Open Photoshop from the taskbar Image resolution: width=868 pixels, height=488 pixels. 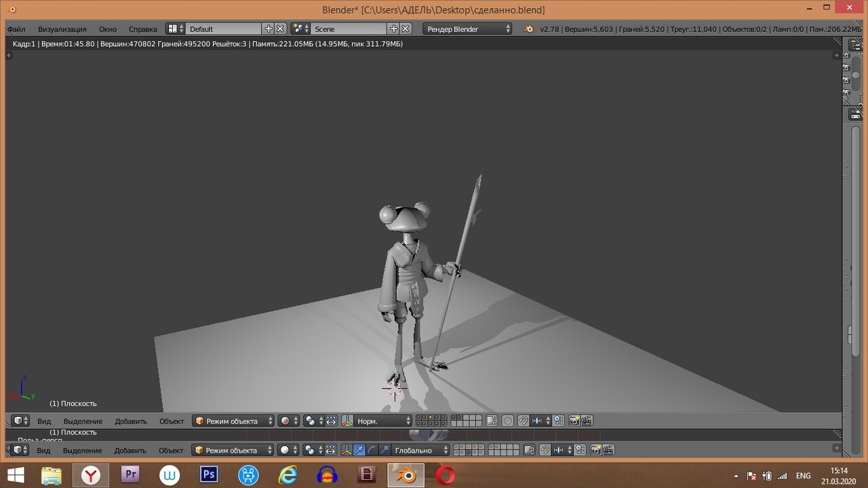tap(209, 474)
